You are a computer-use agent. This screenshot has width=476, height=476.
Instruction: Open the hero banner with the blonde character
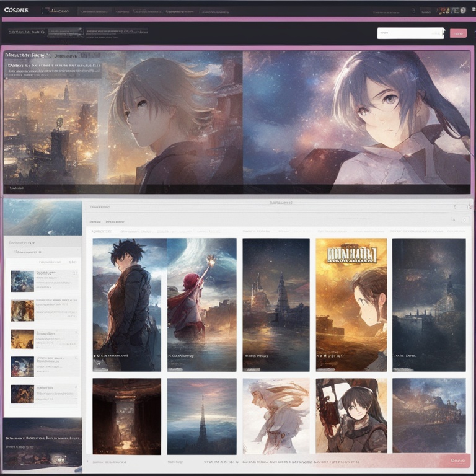pos(123,121)
